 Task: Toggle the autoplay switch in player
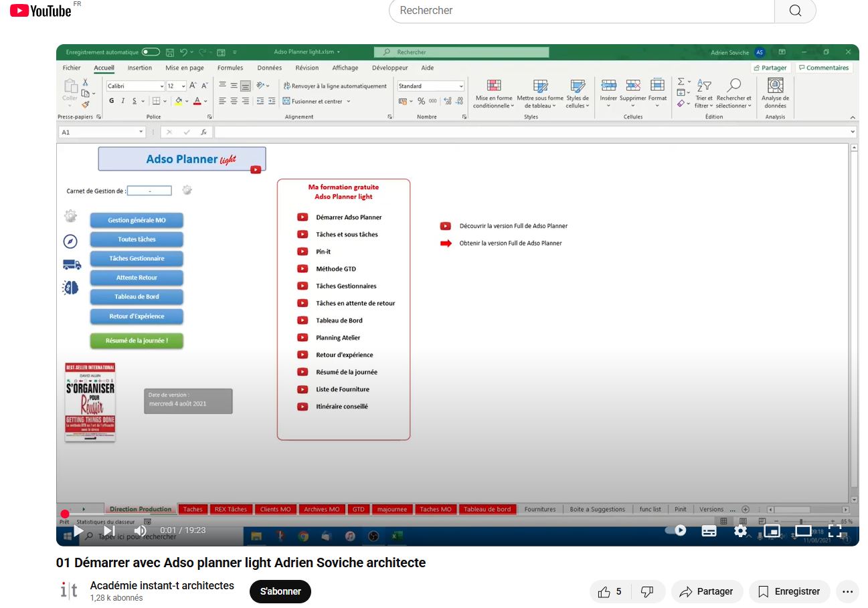676,530
